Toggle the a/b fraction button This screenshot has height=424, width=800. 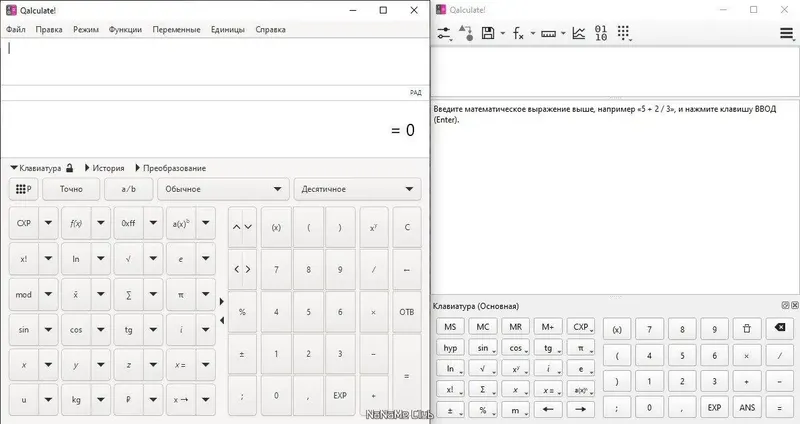pos(129,189)
